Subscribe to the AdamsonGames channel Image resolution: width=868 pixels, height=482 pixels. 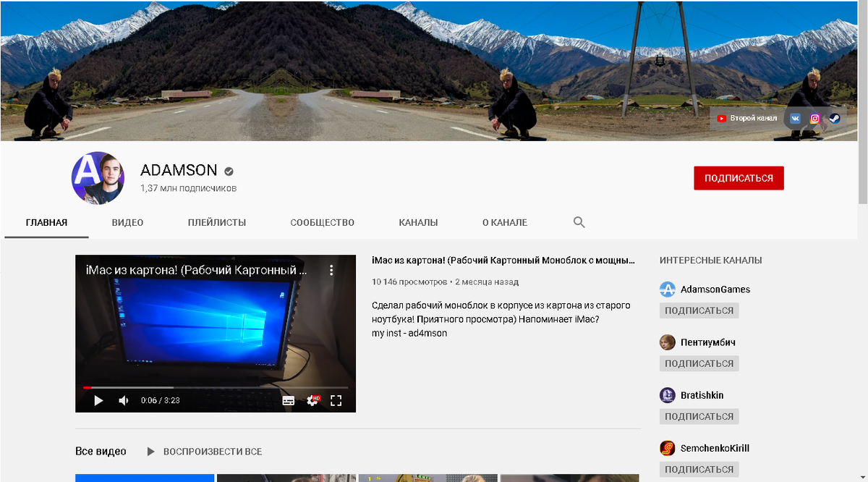[x=699, y=310]
